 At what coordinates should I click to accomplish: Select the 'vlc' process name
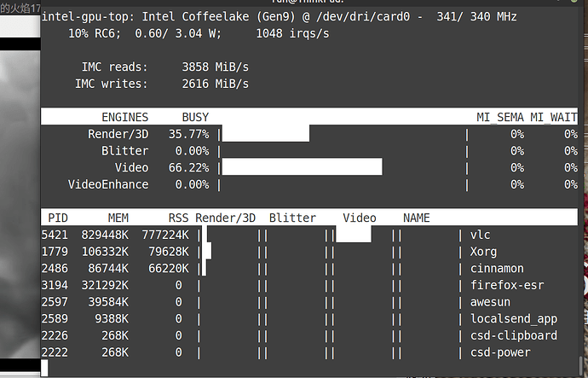click(480, 235)
